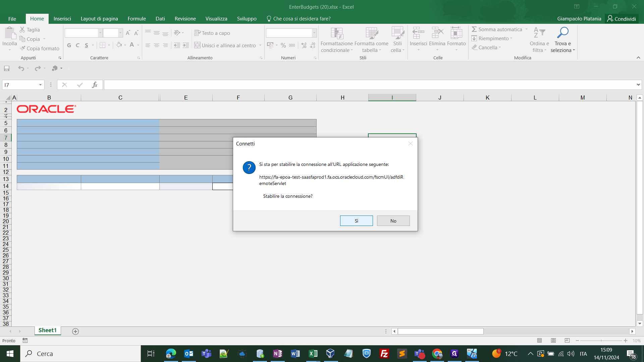Open the Dati ribbon tab
644x362 pixels.
160,19
